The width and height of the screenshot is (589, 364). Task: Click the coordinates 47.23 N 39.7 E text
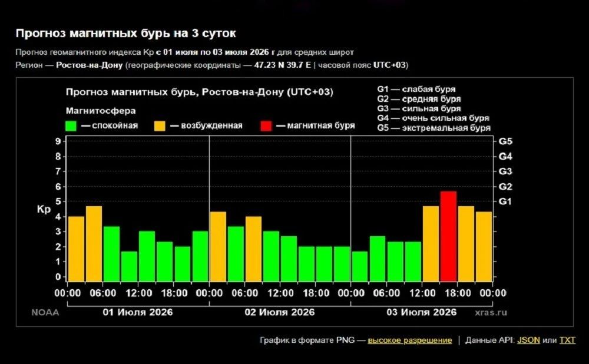pyautogui.click(x=283, y=65)
